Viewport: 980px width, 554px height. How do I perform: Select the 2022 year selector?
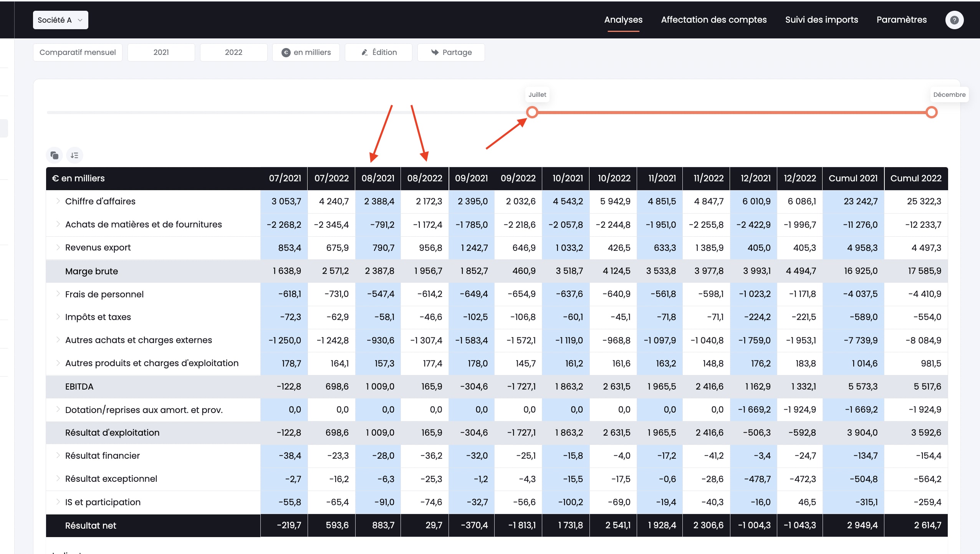click(233, 52)
